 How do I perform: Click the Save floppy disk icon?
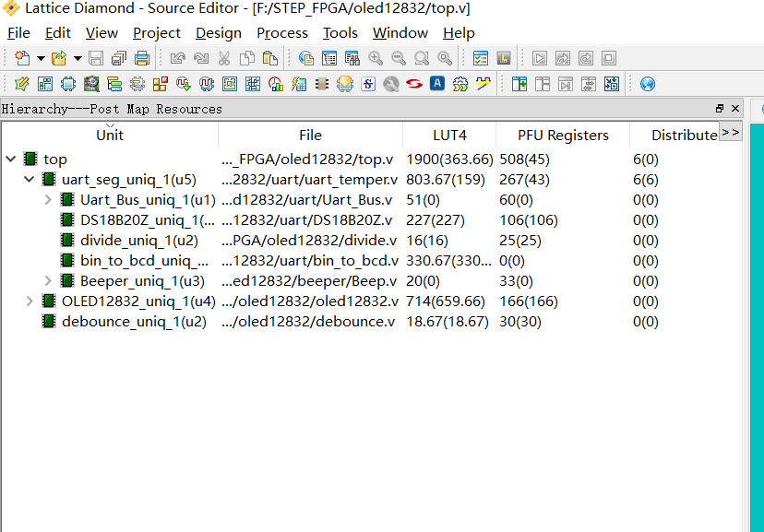click(96, 58)
